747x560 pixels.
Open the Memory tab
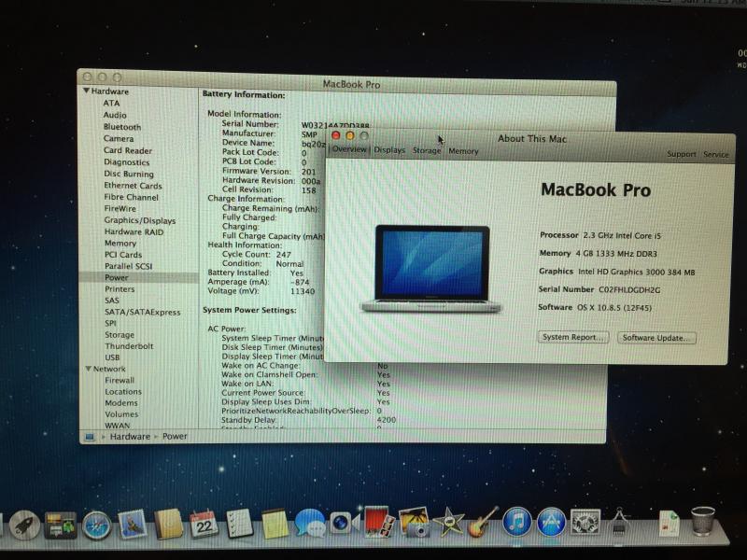pyautogui.click(x=463, y=151)
